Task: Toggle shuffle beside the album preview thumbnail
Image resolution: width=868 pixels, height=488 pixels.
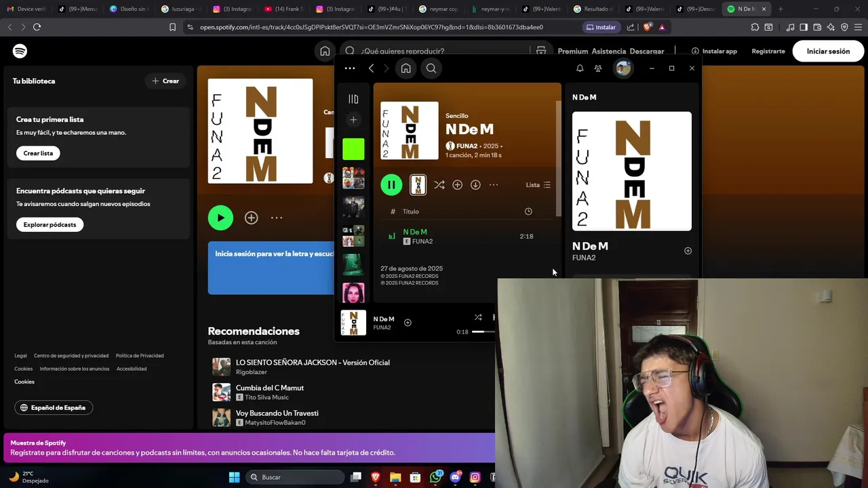Action: click(x=439, y=185)
